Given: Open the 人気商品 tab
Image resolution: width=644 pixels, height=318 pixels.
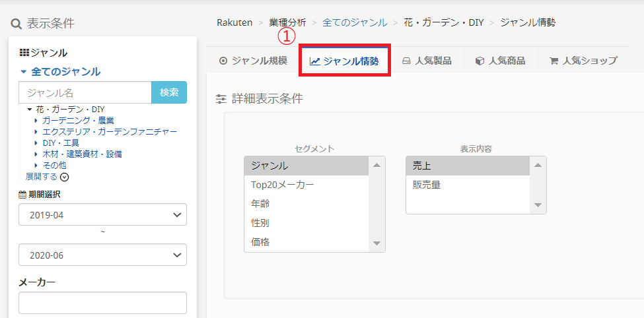Looking at the screenshot, I should 500,61.
